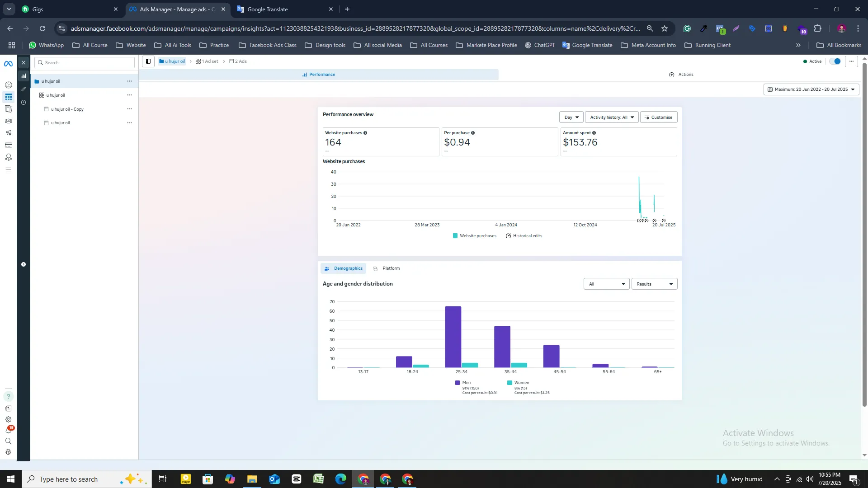Open Billing credit card icon in sidebar

(x=8, y=145)
